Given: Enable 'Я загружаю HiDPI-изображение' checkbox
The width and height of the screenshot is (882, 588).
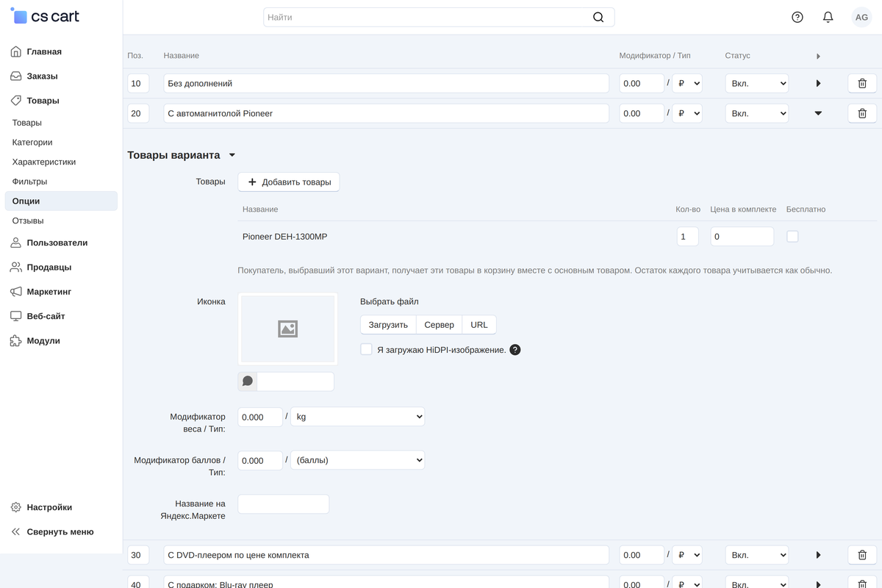Looking at the screenshot, I should [366, 349].
